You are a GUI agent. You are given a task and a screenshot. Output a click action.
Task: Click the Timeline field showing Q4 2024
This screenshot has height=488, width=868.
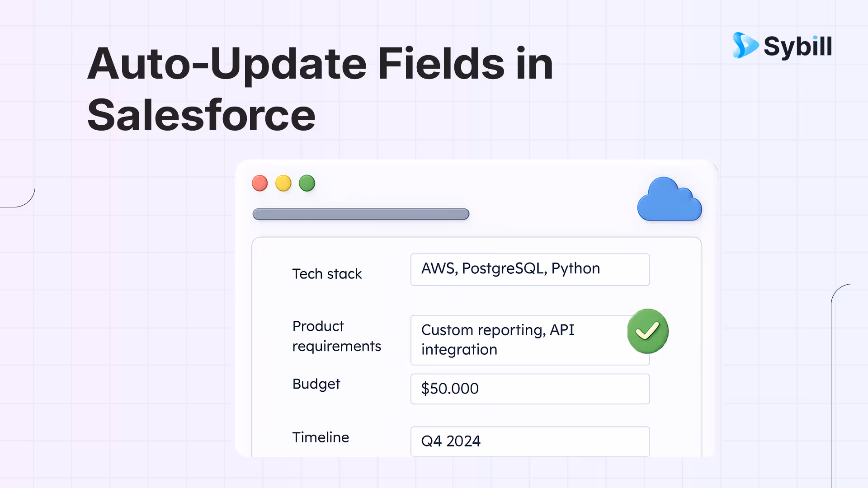(530, 441)
